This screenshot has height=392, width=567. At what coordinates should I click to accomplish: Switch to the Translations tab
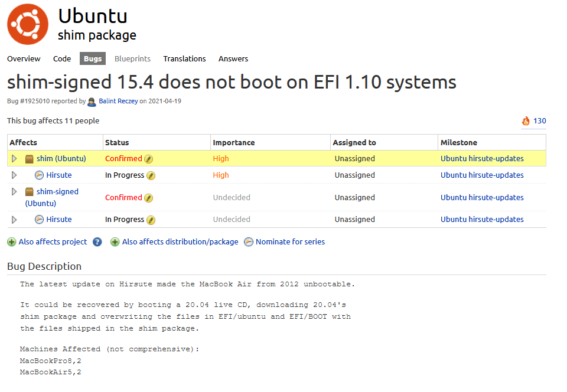coord(184,59)
